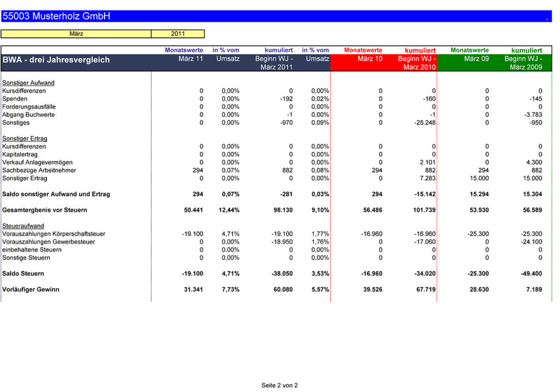
Task: Click the company title '55003 Musterholz GmbH'
Action: (56, 16)
